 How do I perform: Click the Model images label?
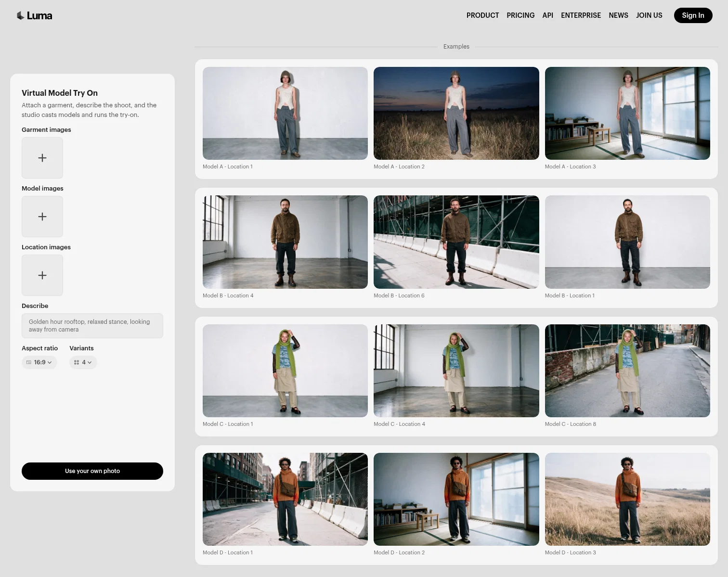pyautogui.click(x=42, y=189)
